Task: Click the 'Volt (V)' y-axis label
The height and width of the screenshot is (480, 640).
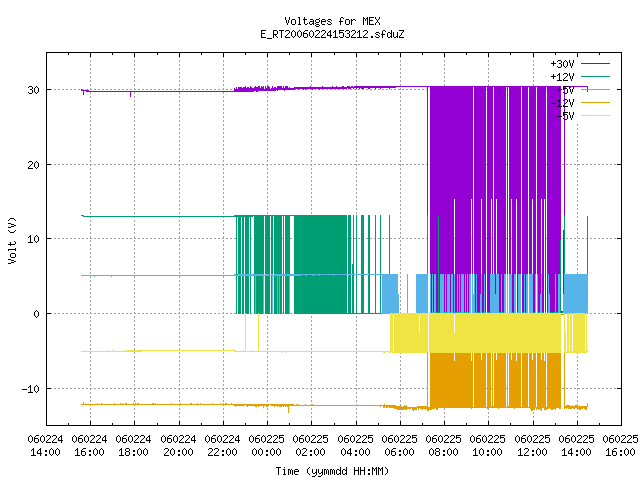Action: pyautogui.click(x=12, y=240)
